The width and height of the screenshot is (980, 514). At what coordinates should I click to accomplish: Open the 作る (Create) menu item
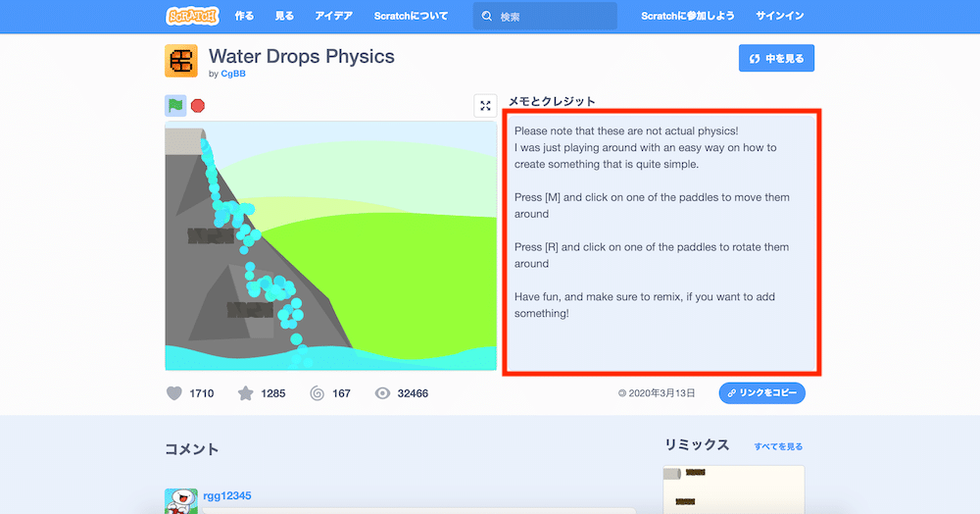click(244, 16)
